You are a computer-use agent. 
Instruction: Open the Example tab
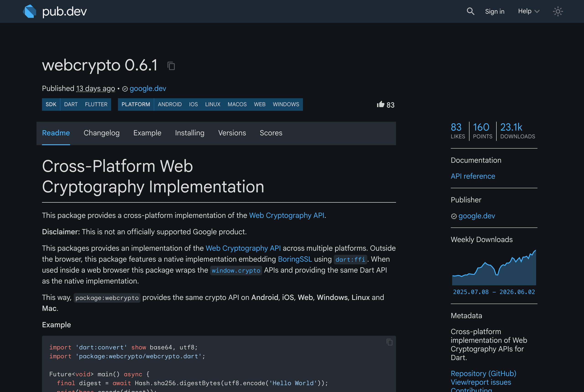tap(147, 133)
